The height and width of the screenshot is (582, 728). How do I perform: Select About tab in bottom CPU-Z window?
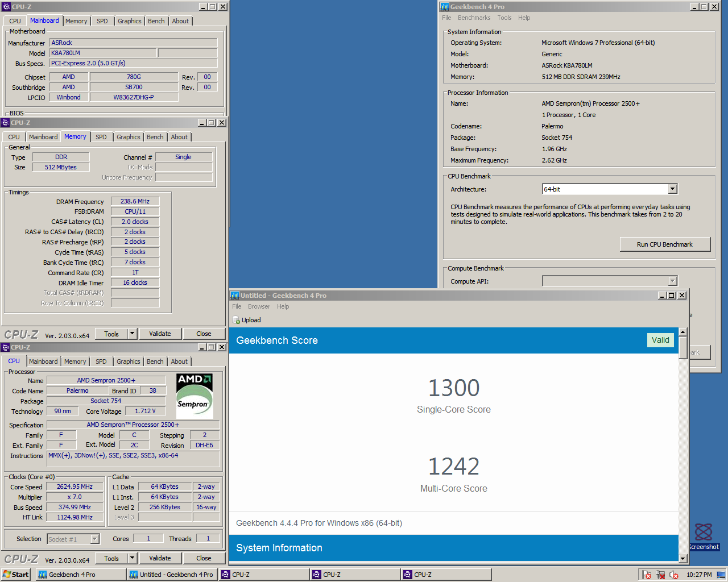[179, 361]
